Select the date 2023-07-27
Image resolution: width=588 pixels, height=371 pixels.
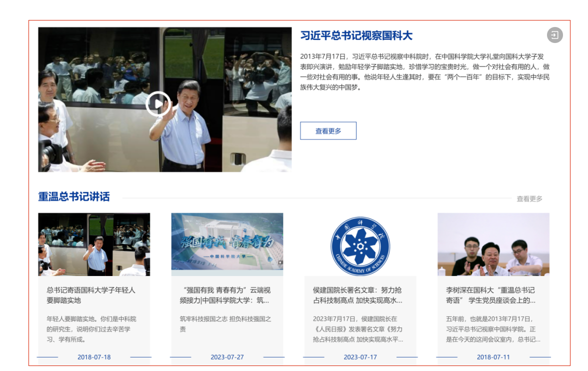pyautogui.click(x=227, y=357)
